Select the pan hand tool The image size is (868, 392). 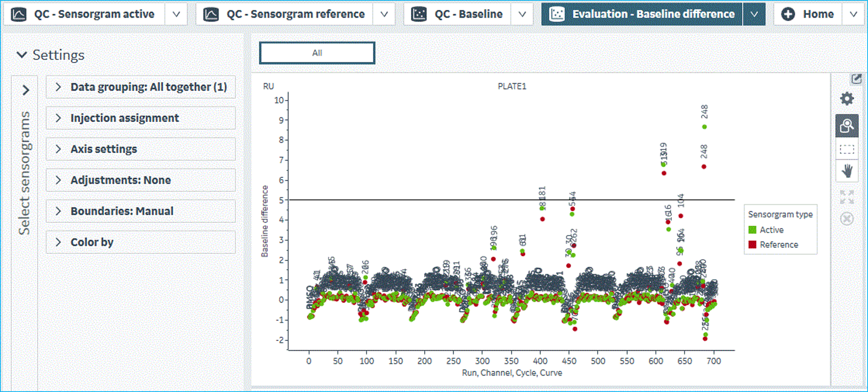click(847, 171)
